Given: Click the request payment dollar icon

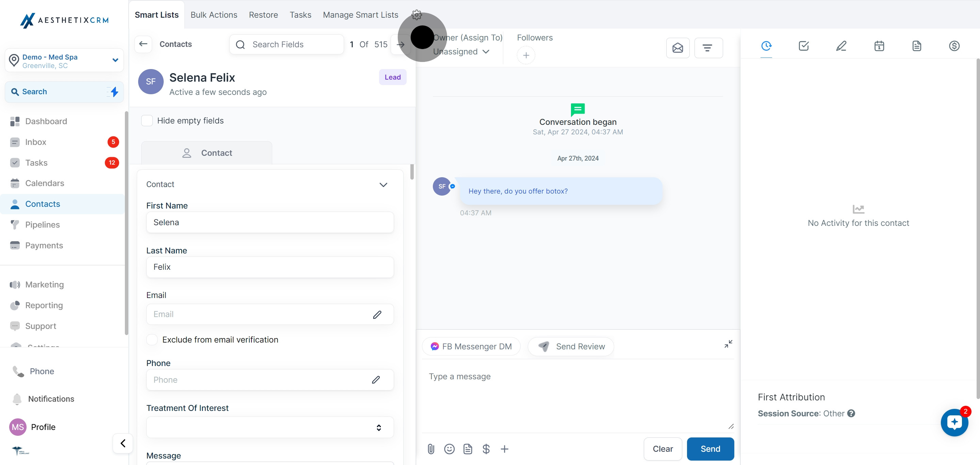Looking at the screenshot, I should [x=486, y=449].
